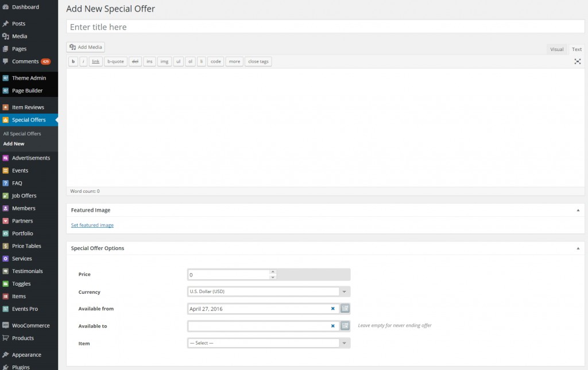Click the Posts pin icon

pyautogui.click(x=6, y=24)
